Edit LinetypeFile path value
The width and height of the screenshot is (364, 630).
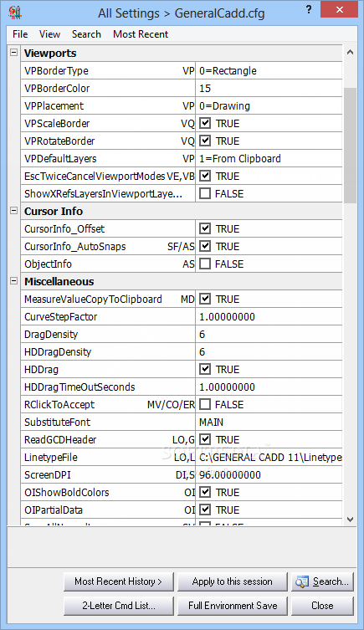point(269,458)
